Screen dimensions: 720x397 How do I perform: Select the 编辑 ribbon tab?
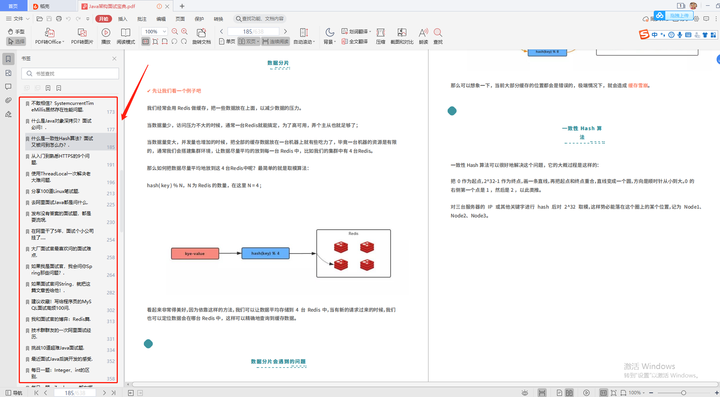(x=161, y=19)
